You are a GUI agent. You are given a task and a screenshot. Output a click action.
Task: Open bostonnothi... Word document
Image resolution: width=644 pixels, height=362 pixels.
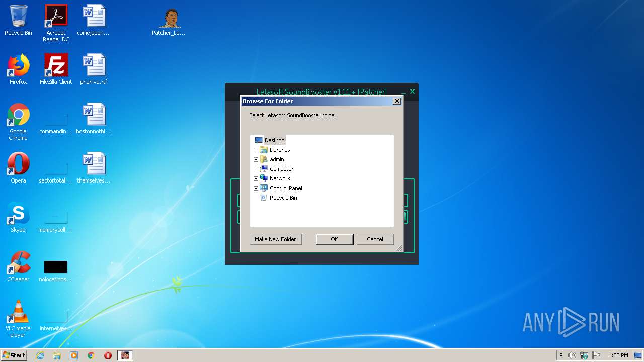click(x=94, y=119)
